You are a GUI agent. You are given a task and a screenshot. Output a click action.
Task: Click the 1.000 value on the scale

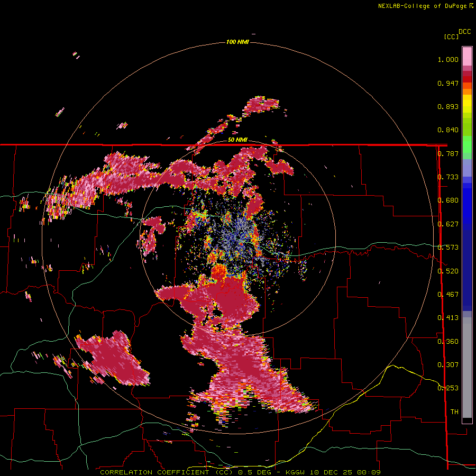point(448,59)
